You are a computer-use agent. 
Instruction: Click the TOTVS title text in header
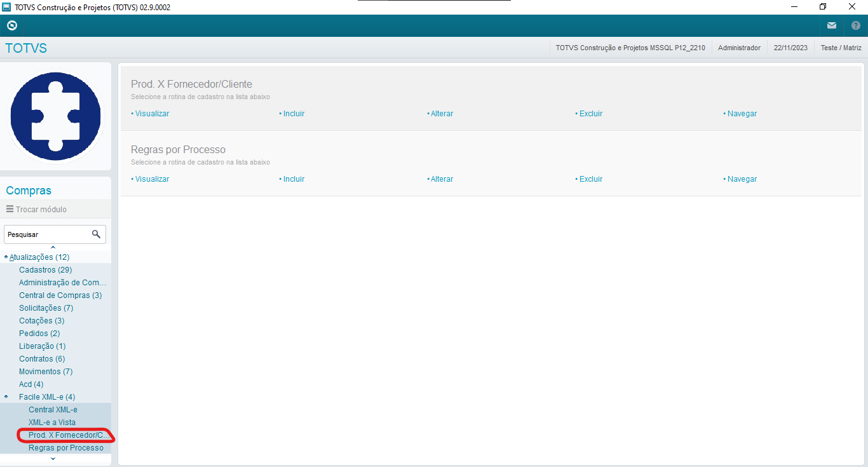click(x=26, y=48)
